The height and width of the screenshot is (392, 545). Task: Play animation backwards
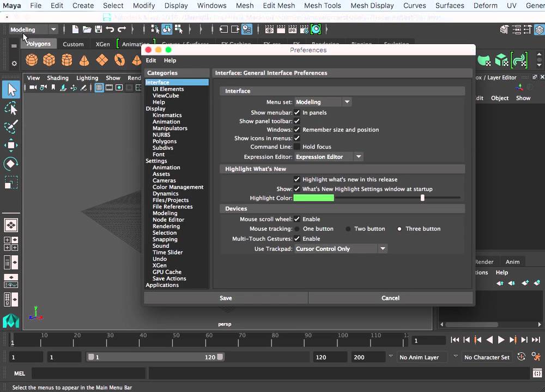(x=489, y=340)
